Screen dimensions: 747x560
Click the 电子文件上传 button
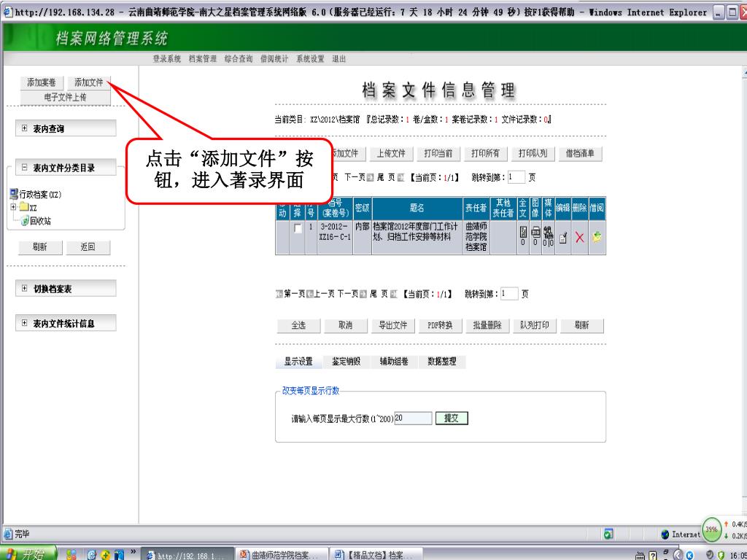click(x=65, y=97)
